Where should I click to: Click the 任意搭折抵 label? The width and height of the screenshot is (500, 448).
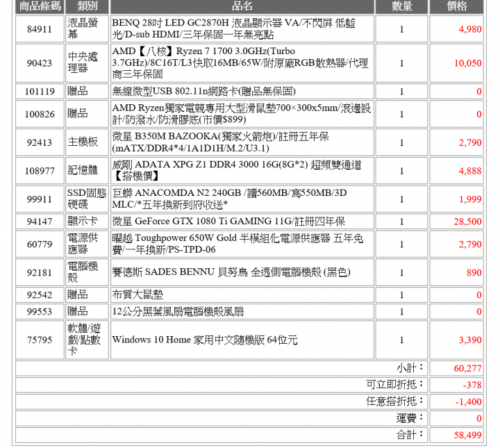[394, 401]
